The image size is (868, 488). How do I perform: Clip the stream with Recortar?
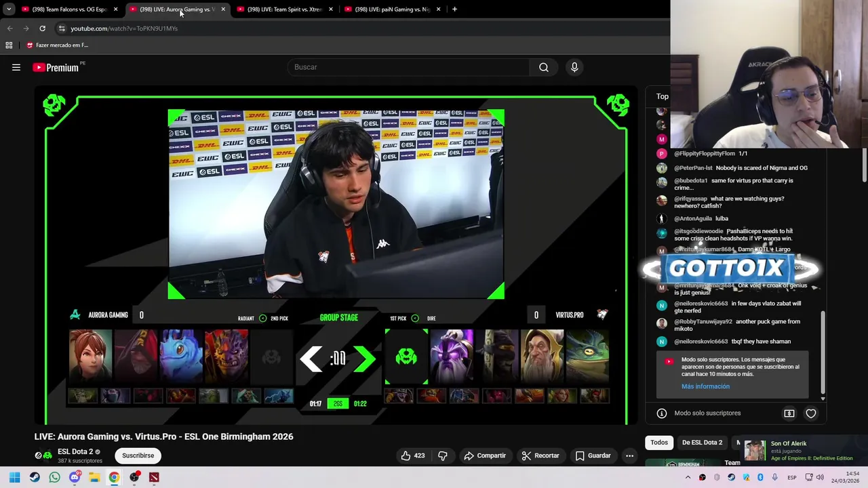[x=540, y=455]
